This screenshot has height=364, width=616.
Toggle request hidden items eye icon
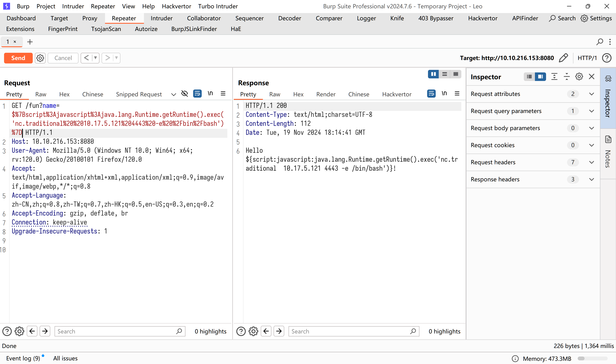[x=185, y=93]
